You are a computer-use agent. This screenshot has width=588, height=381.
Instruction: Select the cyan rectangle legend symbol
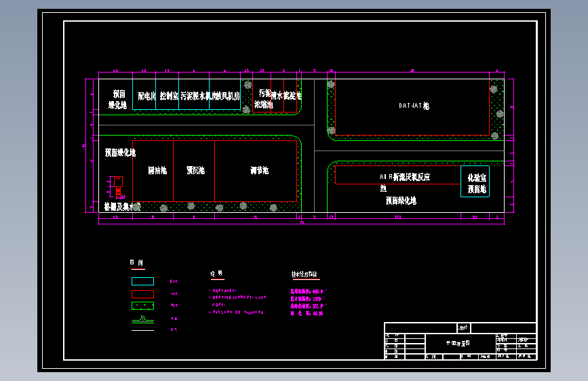142,281
